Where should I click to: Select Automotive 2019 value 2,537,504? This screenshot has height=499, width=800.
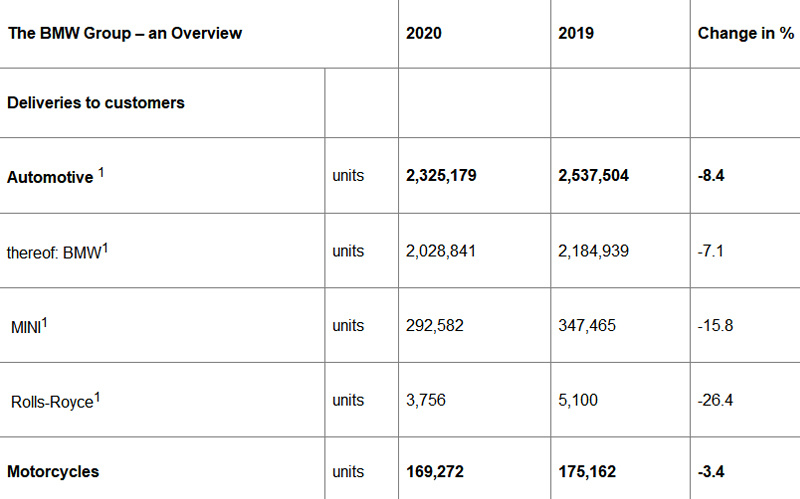(593, 176)
